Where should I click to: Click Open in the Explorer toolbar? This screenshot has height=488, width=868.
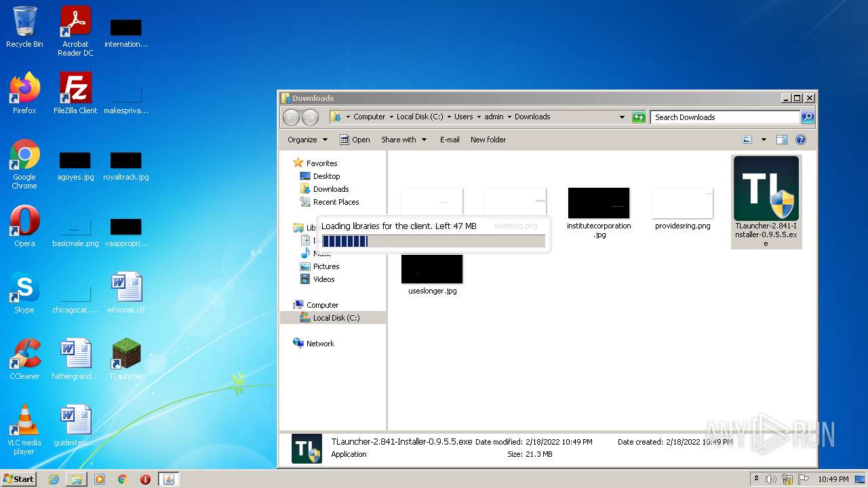355,140
